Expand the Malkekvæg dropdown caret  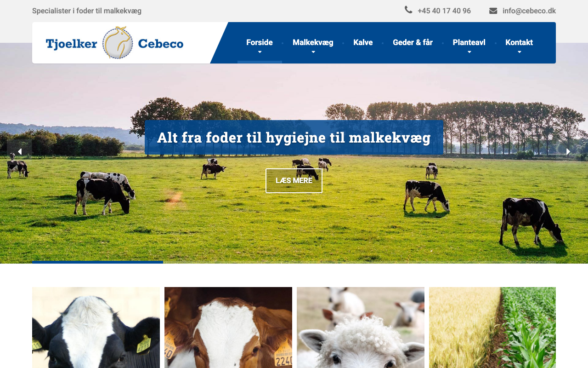[x=313, y=52]
